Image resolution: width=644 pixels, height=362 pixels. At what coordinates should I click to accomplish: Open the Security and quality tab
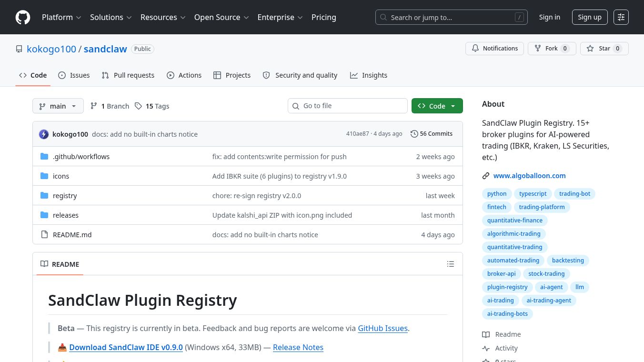point(300,75)
